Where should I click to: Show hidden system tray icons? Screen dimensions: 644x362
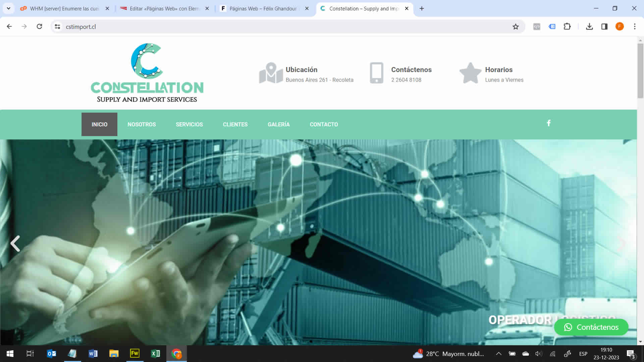tap(499, 354)
